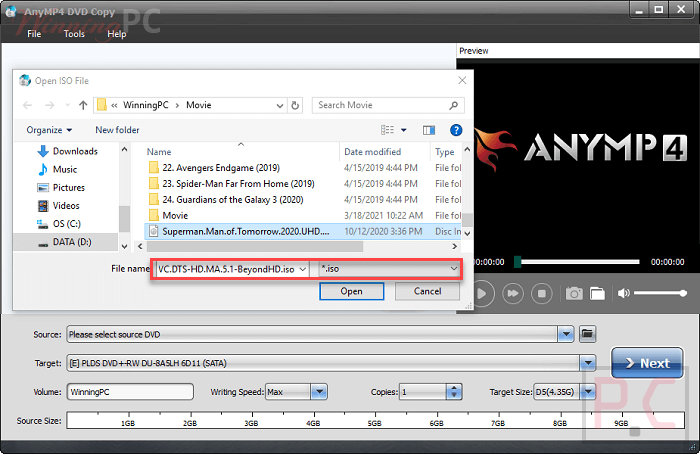Open the Tools menu
The height and width of the screenshot is (454, 700).
(x=74, y=34)
